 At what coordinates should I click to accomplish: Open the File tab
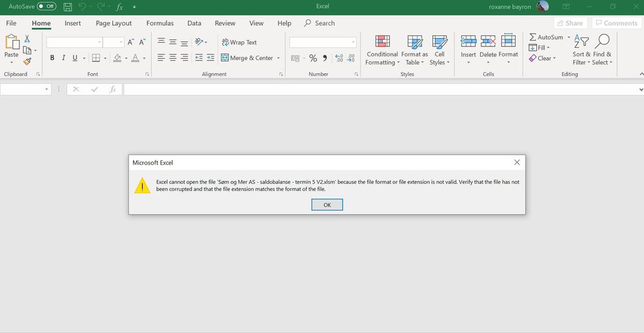click(x=11, y=23)
